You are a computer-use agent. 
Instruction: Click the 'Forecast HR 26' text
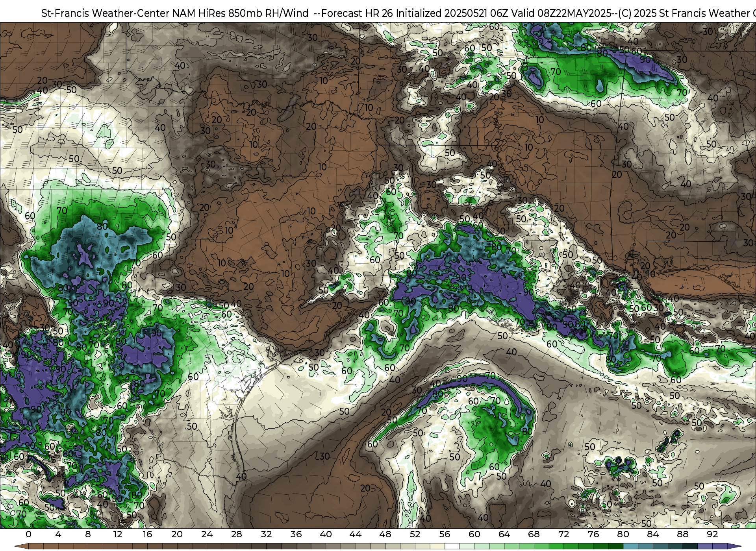coord(357,13)
